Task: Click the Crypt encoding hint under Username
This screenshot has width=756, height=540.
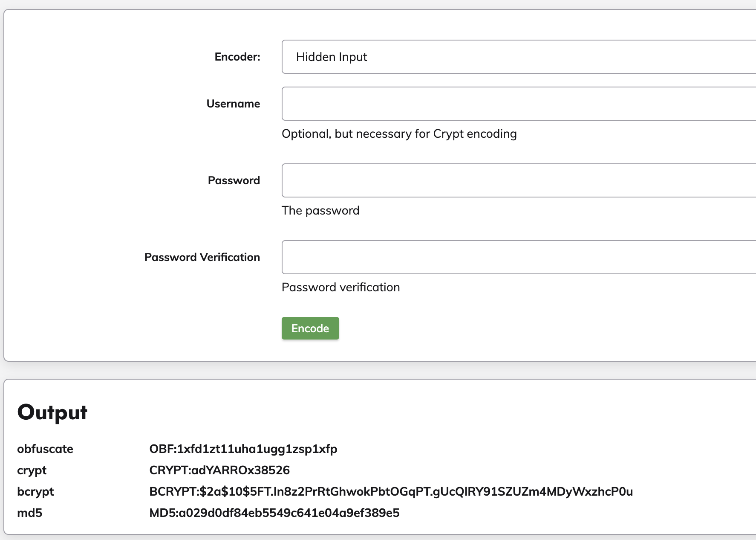Action: tap(399, 134)
